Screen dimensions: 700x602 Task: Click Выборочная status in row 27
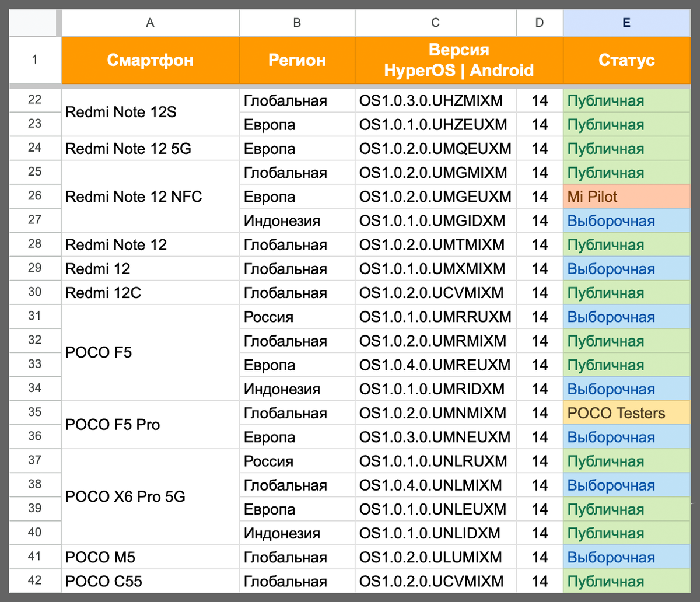tap(626, 220)
